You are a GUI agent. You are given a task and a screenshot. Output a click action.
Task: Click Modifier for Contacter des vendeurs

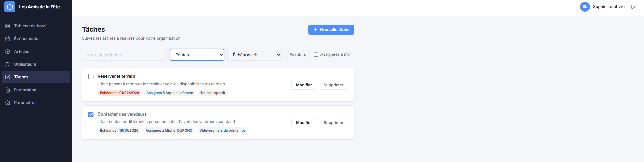(x=304, y=123)
